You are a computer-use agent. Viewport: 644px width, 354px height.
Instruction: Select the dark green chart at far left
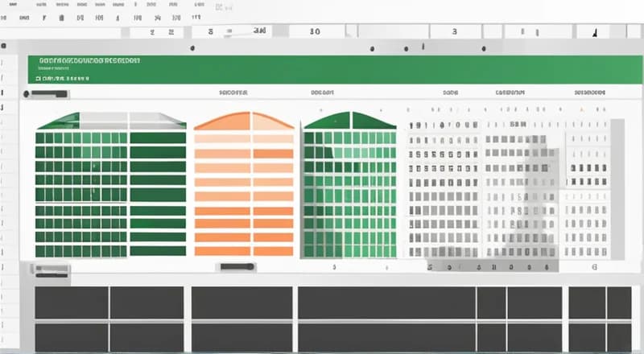click(110, 185)
